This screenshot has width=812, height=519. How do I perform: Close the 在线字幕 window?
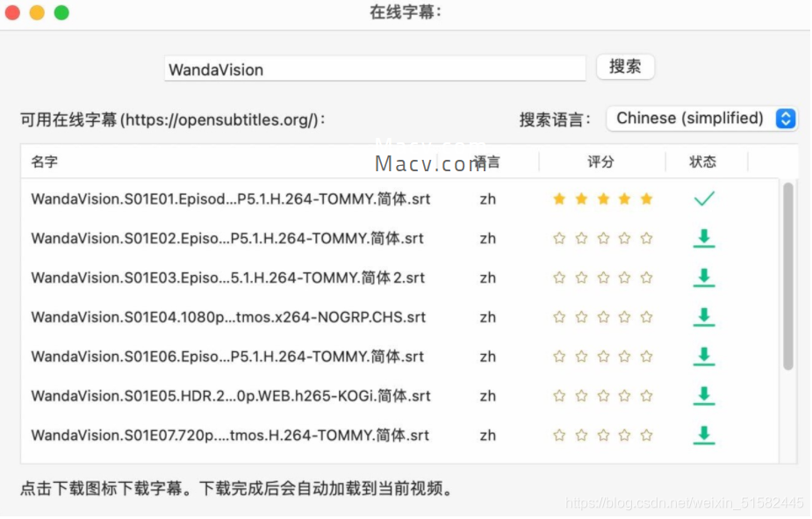tap(12, 12)
